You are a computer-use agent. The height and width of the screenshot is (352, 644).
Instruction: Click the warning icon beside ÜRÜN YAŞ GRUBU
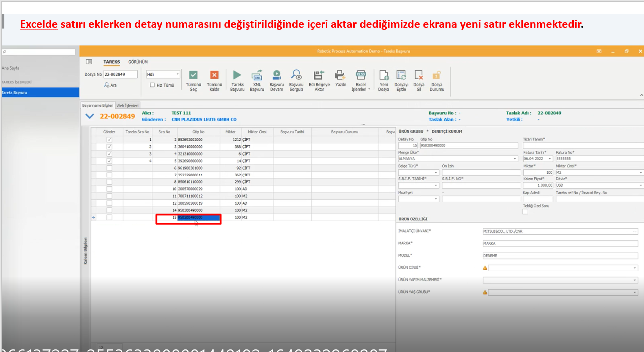[485, 292]
